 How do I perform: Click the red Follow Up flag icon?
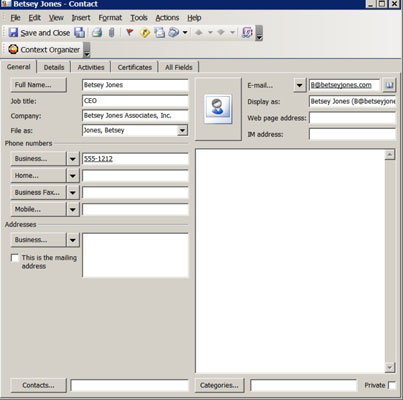pyautogui.click(x=130, y=32)
